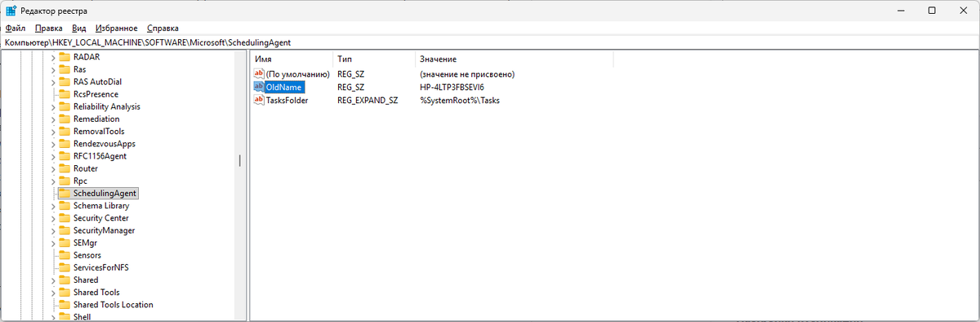The width and height of the screenshot is (980, 322).
Task: Click the SchedulingAgent open folder icon
Action: (65, 193)
